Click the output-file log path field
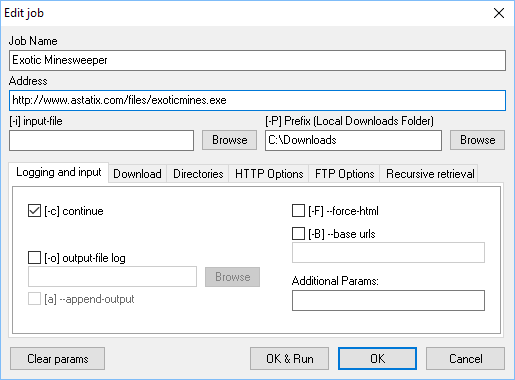515x380 pixels. pos(112,276)
